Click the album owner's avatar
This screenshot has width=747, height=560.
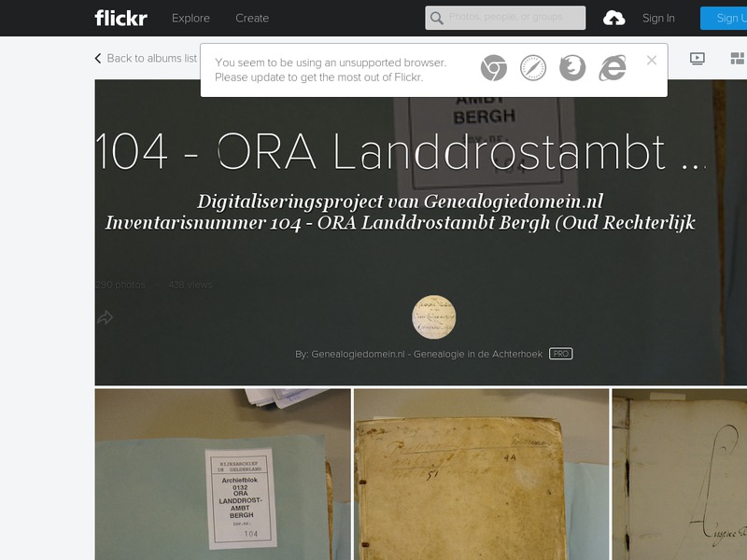[434, 315]
